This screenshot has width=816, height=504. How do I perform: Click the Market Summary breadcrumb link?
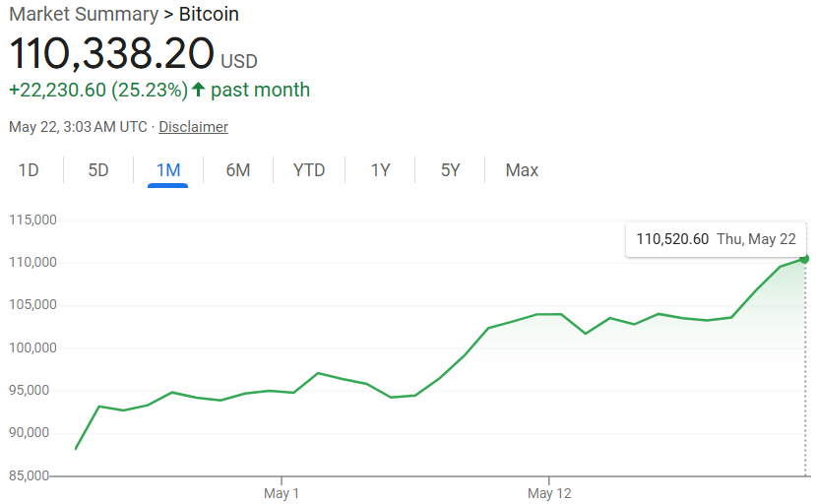point(83,15)
